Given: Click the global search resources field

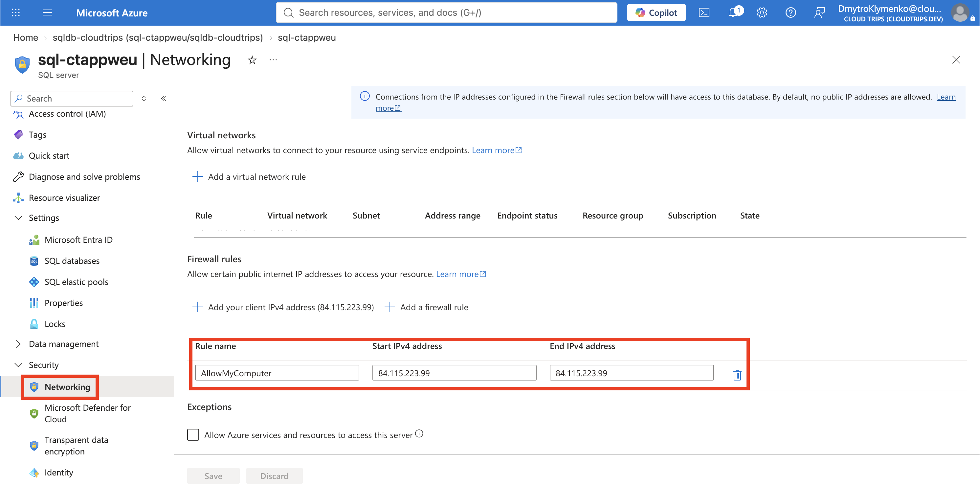Looking at the screenshot, I should coord(446,12).
